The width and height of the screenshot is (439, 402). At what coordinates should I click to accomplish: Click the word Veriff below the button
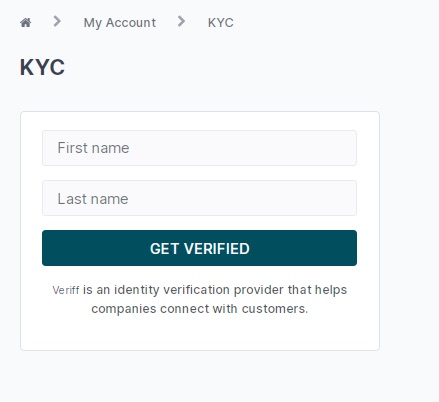tap(66, 290)
